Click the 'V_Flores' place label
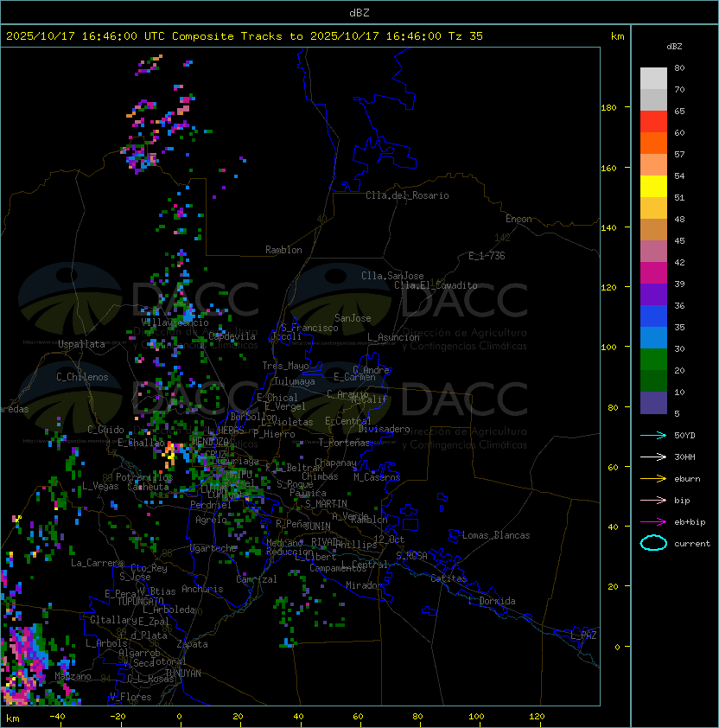 (130, 697)
